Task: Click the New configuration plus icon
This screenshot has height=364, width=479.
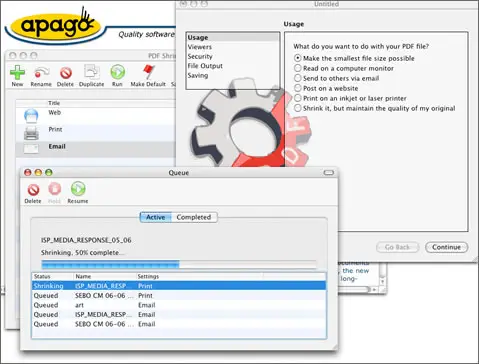Action: (x=17, y=72)
